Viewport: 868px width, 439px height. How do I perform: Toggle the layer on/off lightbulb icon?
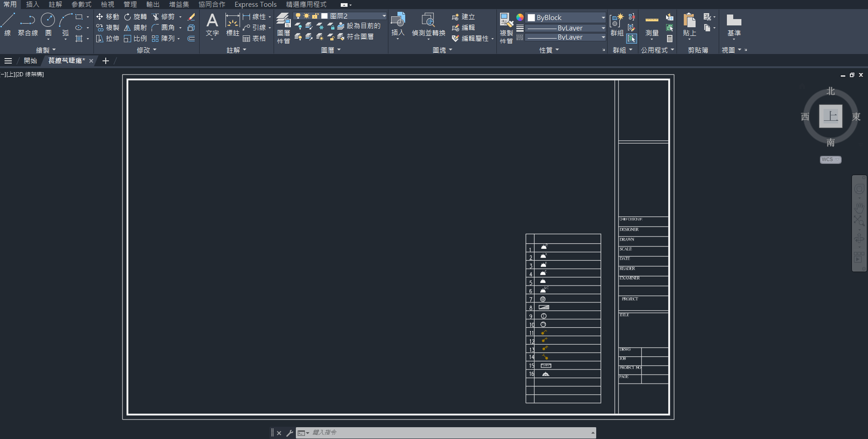tap(298, 16)
